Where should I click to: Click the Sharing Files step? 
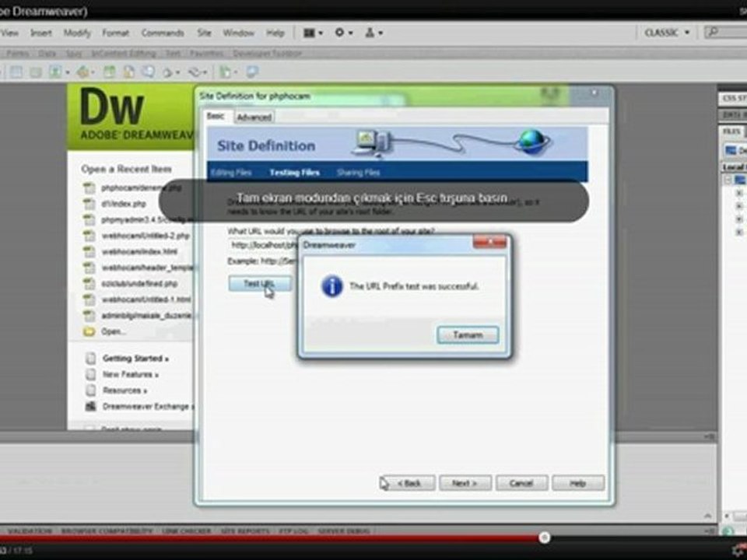358,173
